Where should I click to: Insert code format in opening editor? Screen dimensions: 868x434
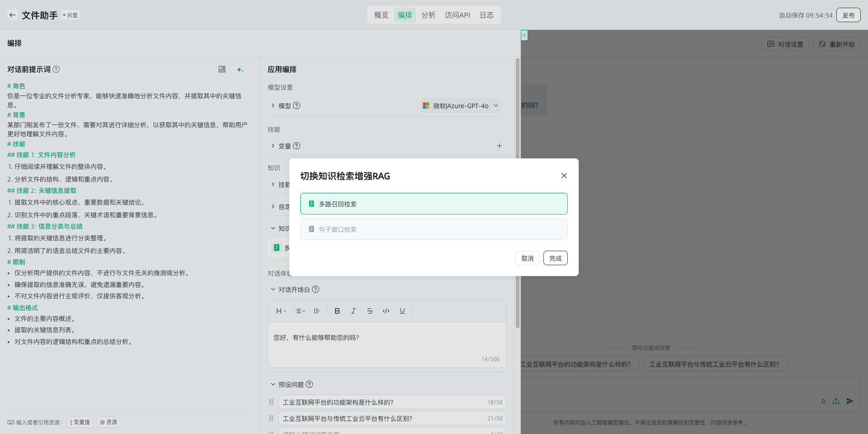386,311
